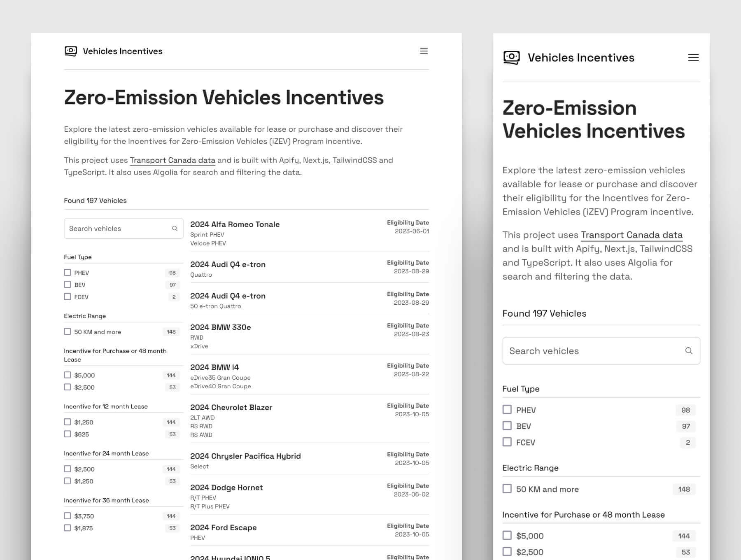Click Vehicles Incentives title in mobile header
741x560 pixels.
click(x=581, y=58)
